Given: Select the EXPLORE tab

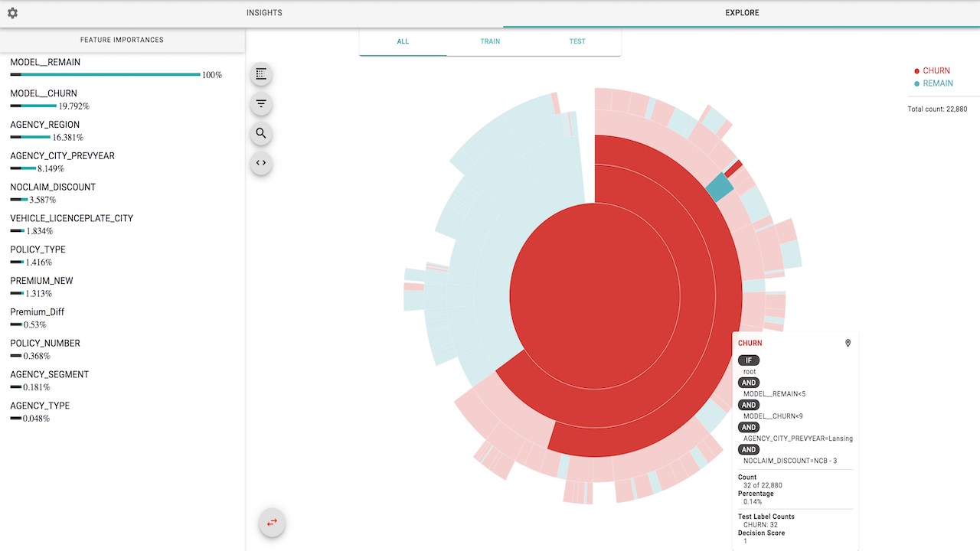Looking at the screenshot, I should coord(742,13).
